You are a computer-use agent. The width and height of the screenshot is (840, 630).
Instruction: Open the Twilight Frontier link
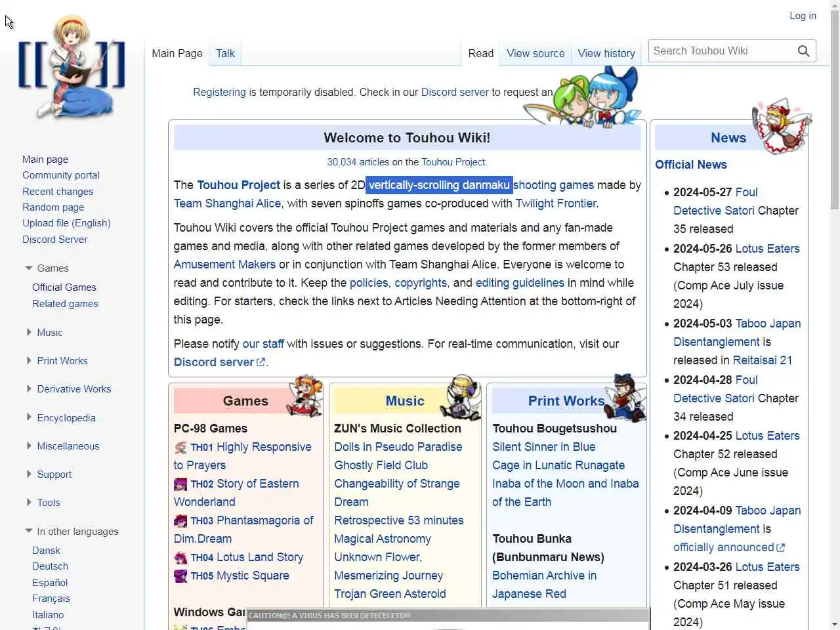[x=556, y=203]
